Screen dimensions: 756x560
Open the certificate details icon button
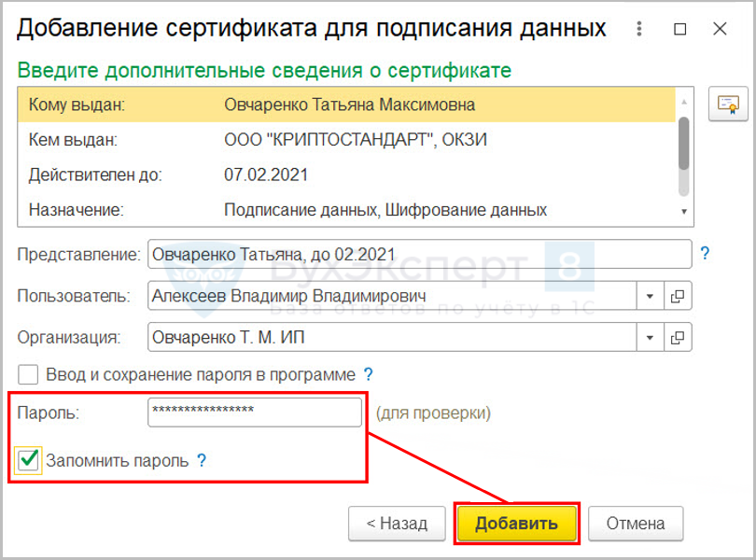pyautogui.click(x=728, y=105)
